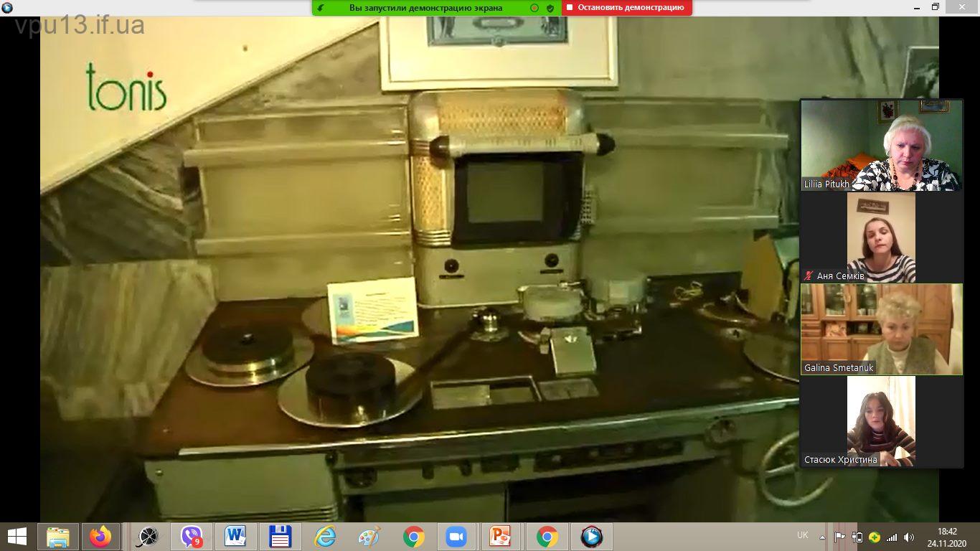Select Стасюк Христина video thumbnail
This screenshot has width=980, height=551.
tap(881, 421)
